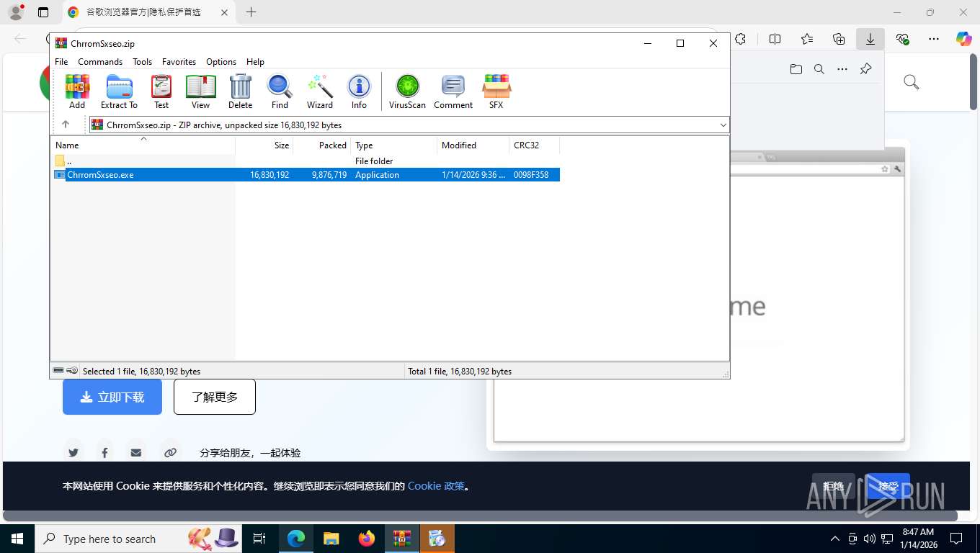Screen dimensions: 980x553
Task: Click the SFX toolbar icon
Action: tap(496, 91)
